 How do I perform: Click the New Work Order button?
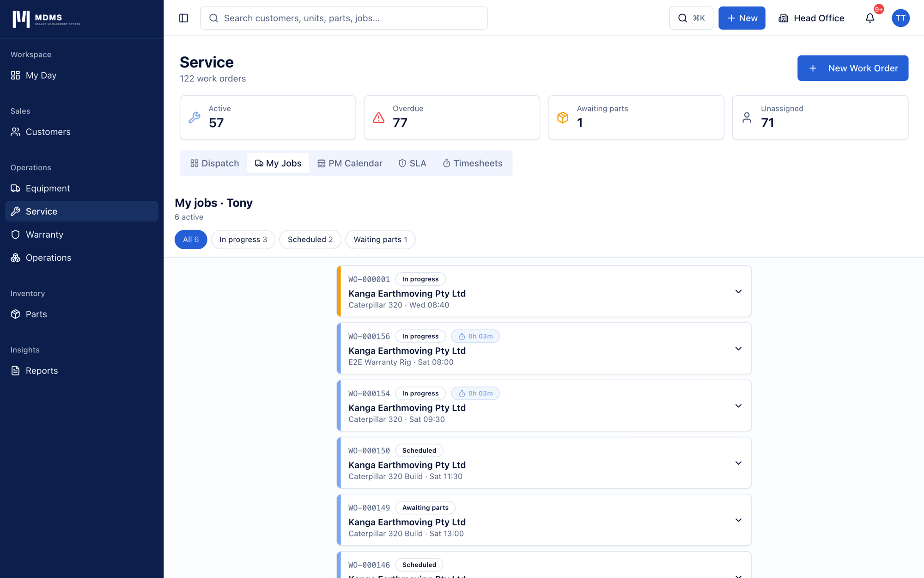pyautogui.click(x=853, y=68)
